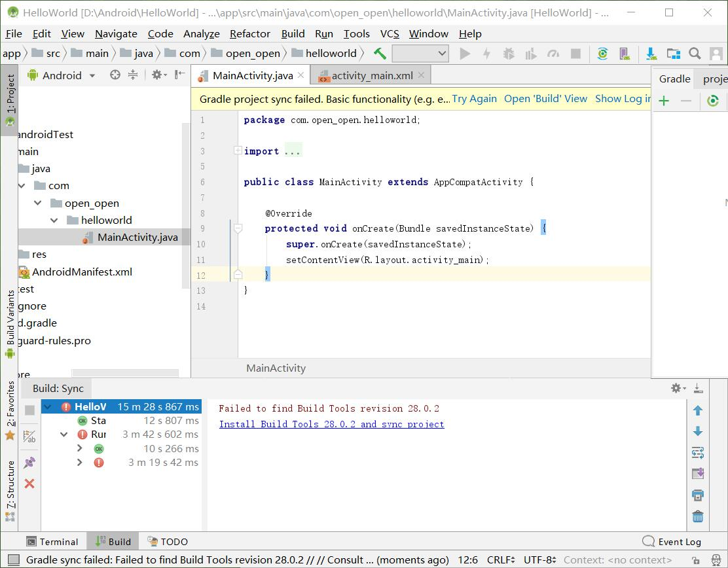This screenshot has width=728, height=568.
Task: Click Sync Project with Gradle Files icon
Action: click(x=603, y=54)
